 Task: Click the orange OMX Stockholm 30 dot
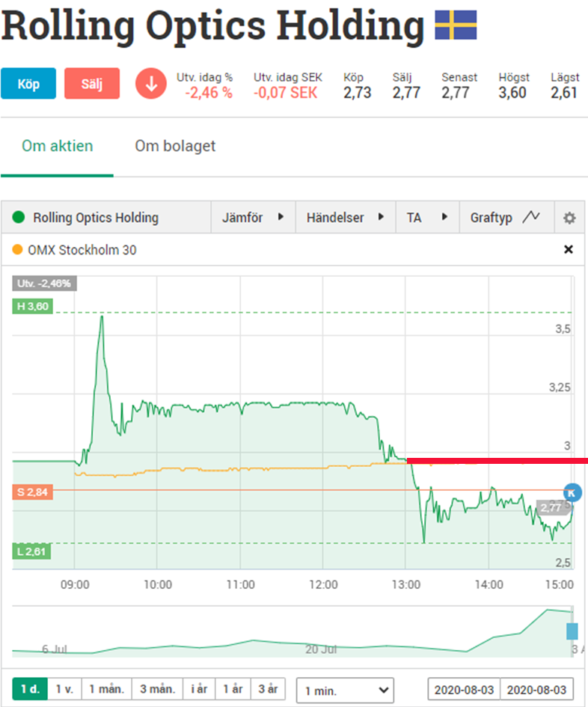17,249
